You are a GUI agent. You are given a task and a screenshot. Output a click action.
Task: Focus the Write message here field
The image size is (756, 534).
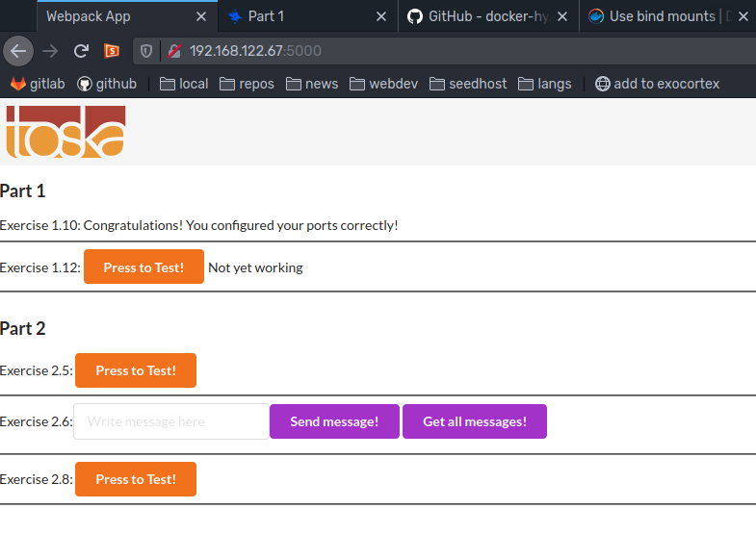pyautogui.click(x=171, y=421)
